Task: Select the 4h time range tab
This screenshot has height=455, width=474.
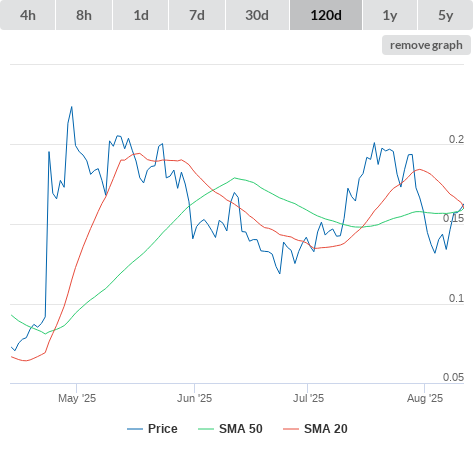Action: (x=28, y=15)
